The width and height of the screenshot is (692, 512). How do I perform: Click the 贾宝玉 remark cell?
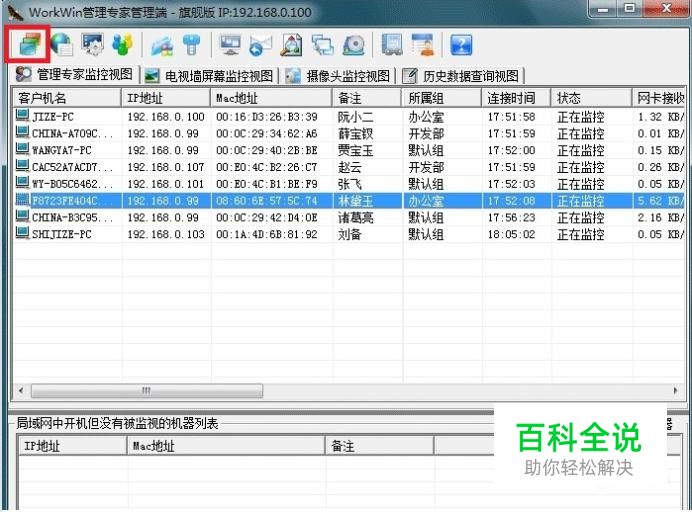coord(355,151)
